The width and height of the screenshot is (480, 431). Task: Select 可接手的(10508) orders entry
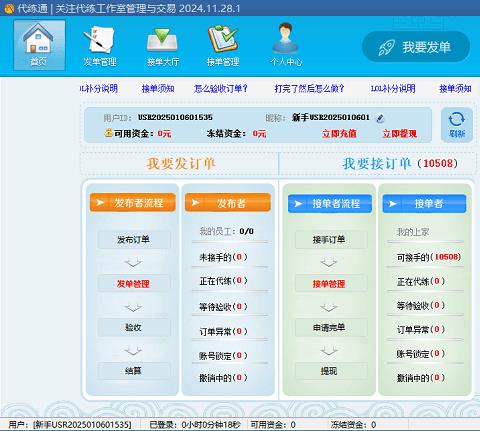(x=429, y=257)
